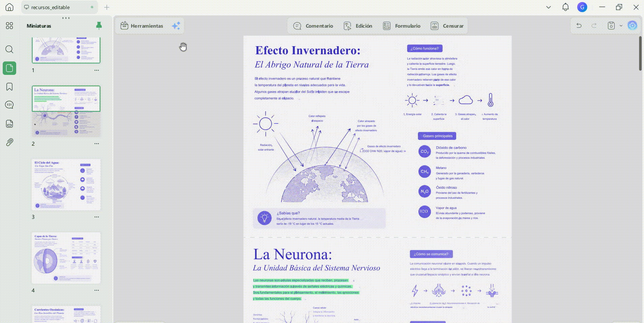Click the "Metano" text

[441, 168]
